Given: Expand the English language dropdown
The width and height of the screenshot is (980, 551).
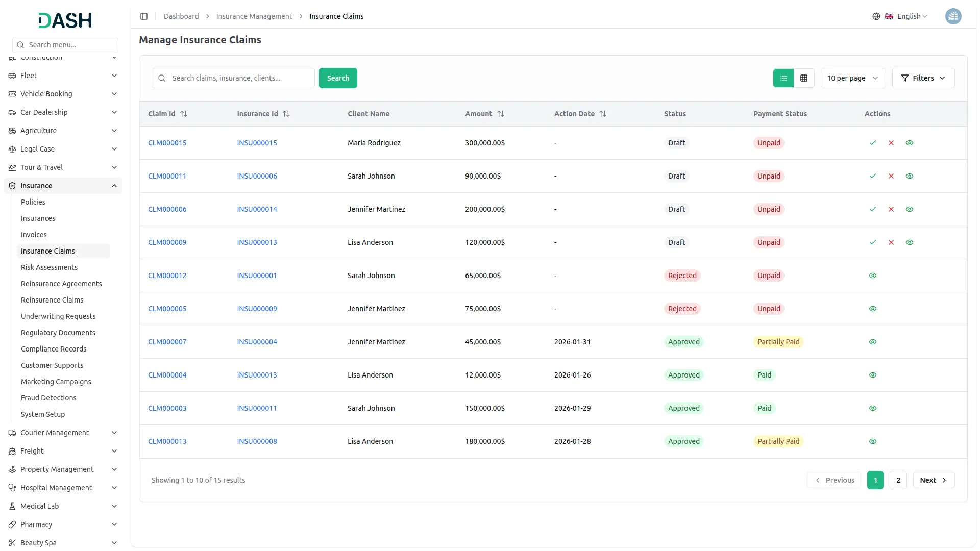Looking at the screenshot, I should click(909, 16).
